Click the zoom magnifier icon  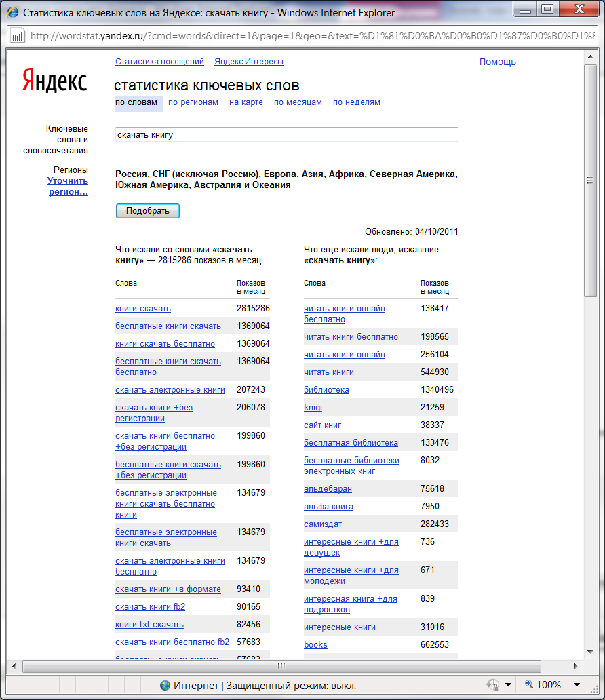(528, 684)
